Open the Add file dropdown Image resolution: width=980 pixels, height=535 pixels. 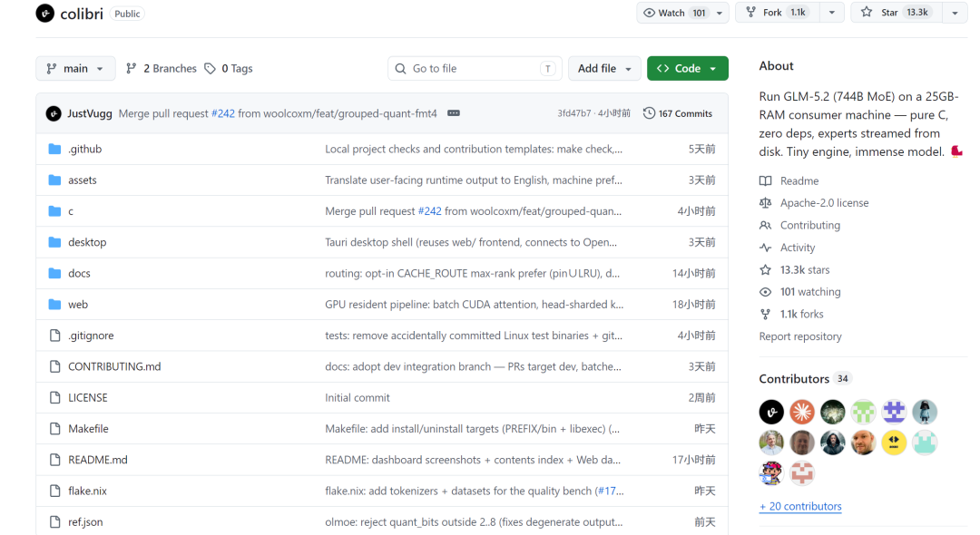(x=604, y=69)
